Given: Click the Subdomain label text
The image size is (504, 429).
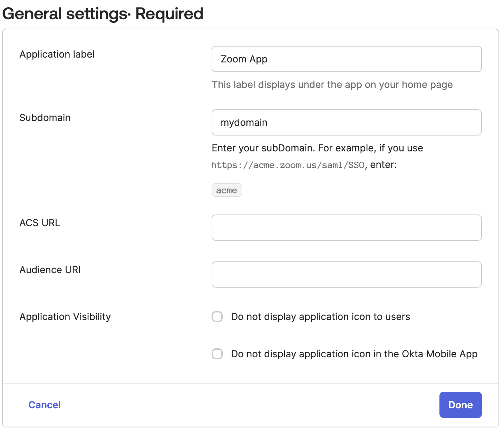Looking at the screenshot, I should tap(45, 118).
